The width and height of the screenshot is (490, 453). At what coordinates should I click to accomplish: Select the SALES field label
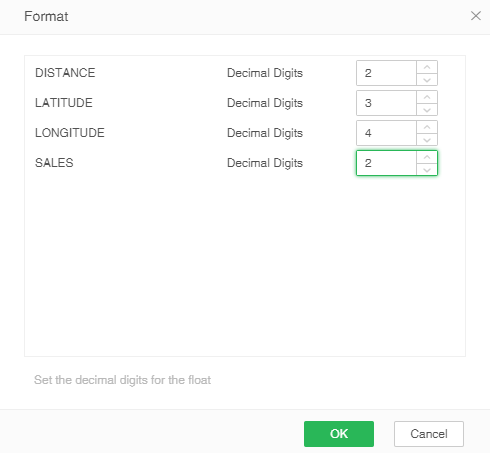[x=54, y=163]
